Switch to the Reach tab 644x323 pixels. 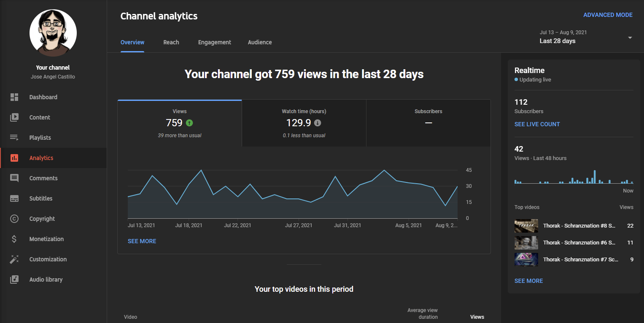pyautogui.click(x=171, y=42)
